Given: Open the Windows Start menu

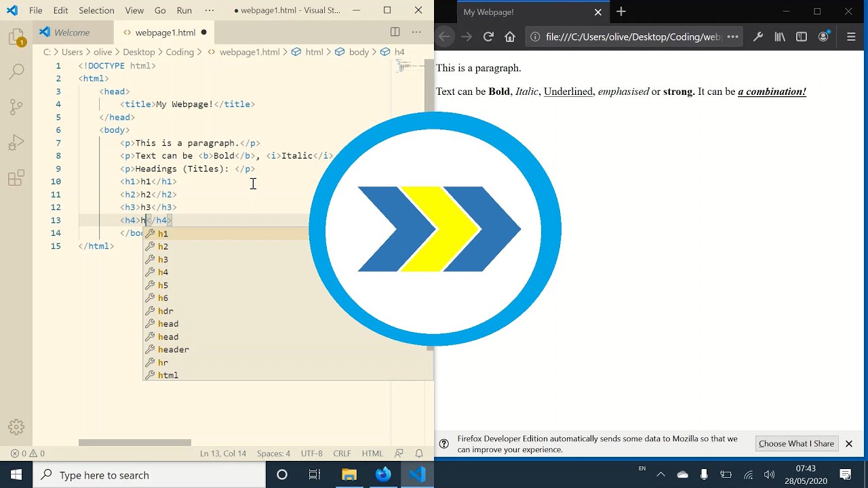Looking at the screenshot, I should tap(16, 474).
